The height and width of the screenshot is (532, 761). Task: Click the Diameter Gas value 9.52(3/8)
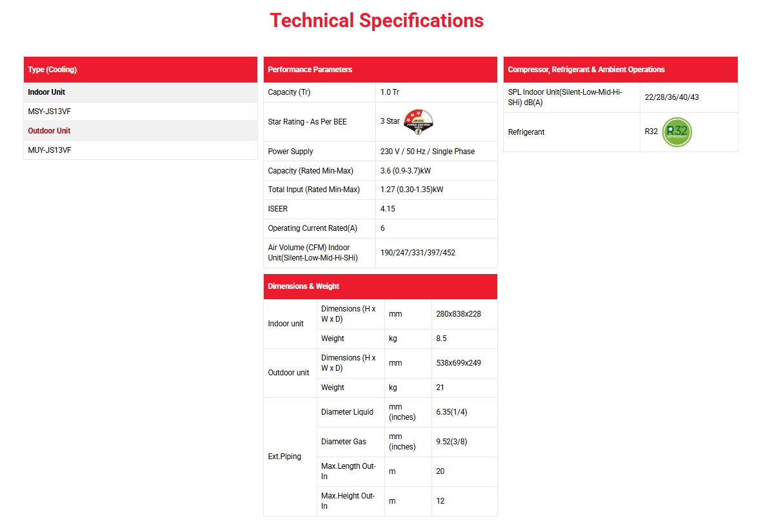pyautogui.click(x=451, y=442)
